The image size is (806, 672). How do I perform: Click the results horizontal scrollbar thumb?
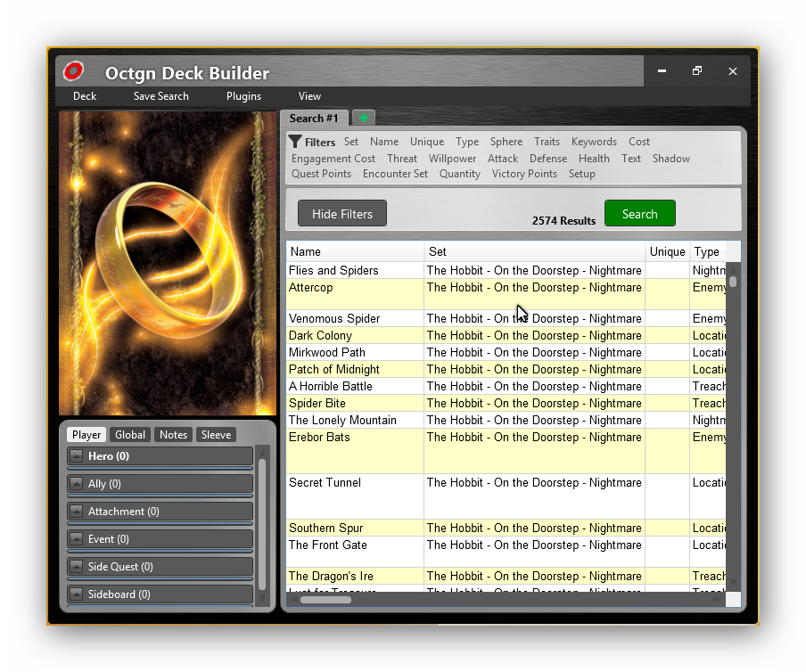pos(326,600)
